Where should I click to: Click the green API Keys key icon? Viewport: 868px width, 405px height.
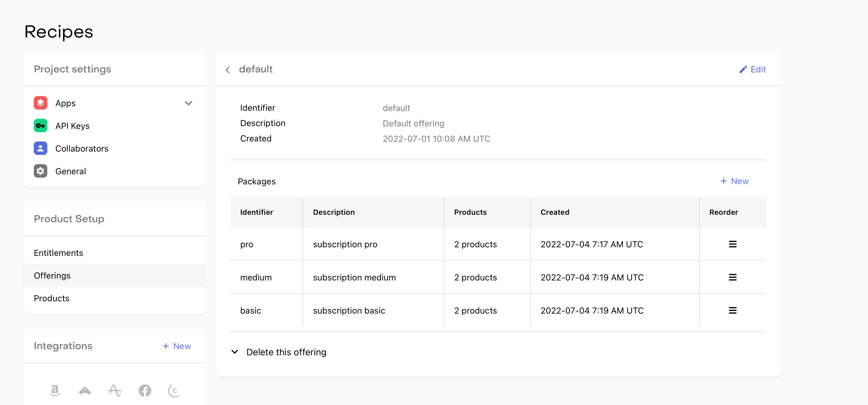pyautogui.click(x=41, y=125)
